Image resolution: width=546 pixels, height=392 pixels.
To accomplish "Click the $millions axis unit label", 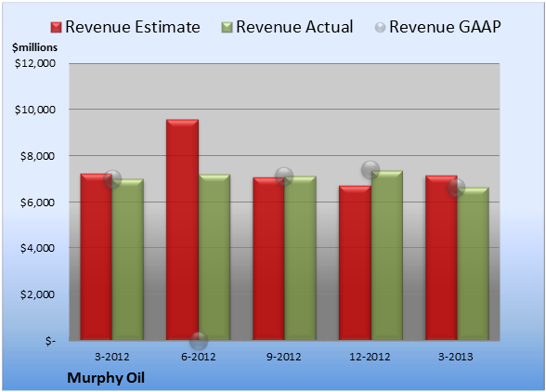I will [x=34, y=47].
